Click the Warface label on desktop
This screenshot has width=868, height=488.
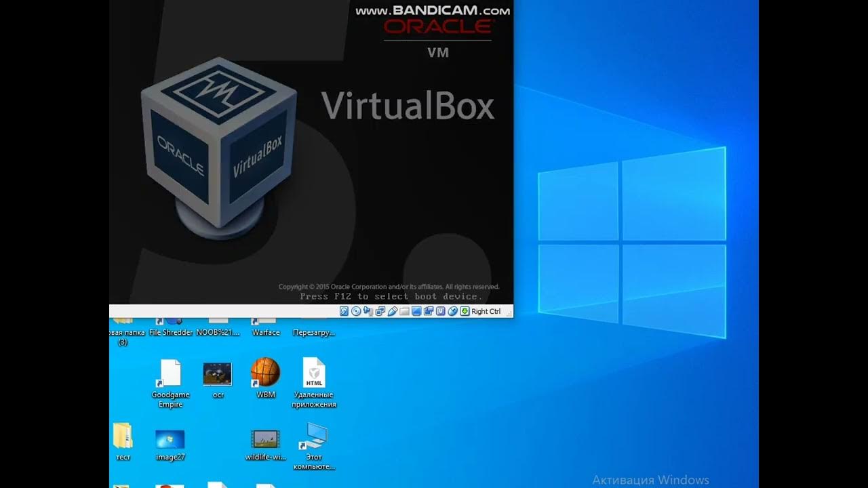coord(266,333)
